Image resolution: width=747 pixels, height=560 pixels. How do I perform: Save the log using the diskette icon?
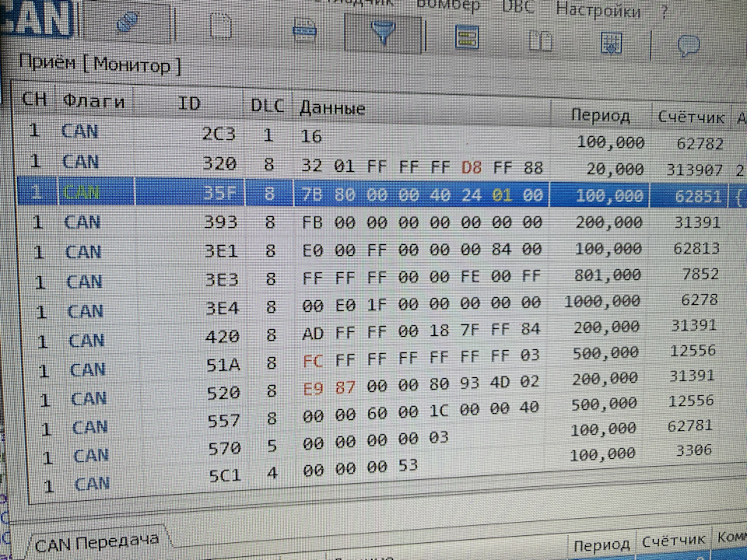click(305, 30)
